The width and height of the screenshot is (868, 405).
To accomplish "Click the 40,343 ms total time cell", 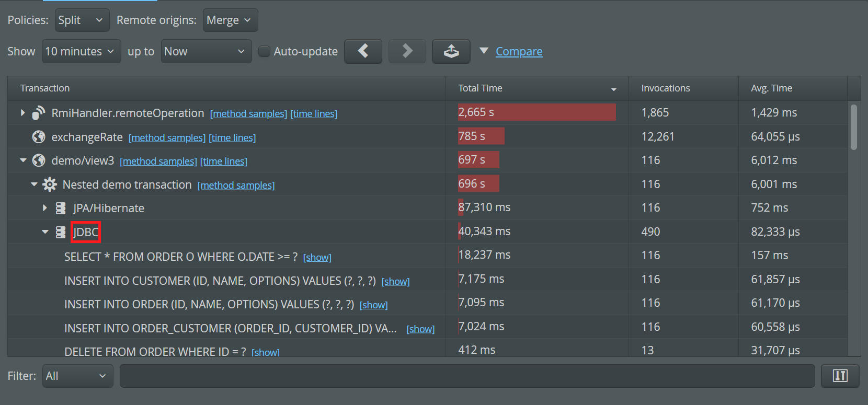I will [537, 232].
